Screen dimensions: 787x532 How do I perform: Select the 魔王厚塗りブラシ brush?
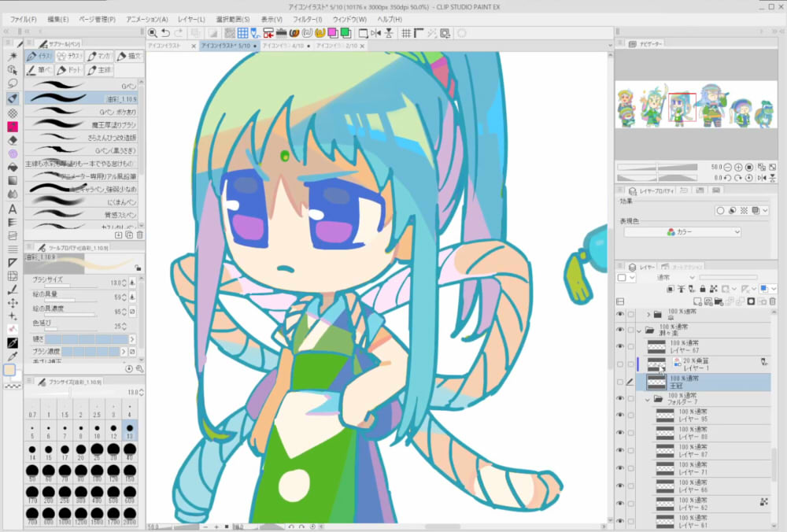point(83,124)
